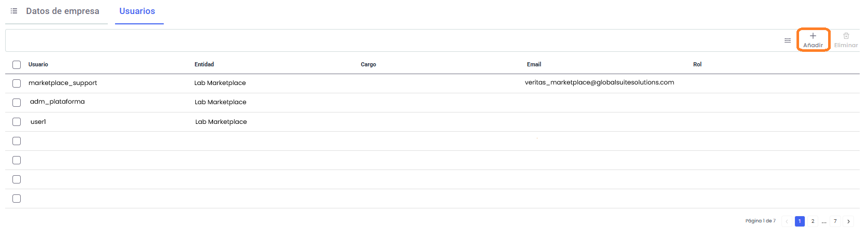The height and width of the screenshot is (240, 868).
Task: Sort by Usuario column header
Action: click(38, 64)
